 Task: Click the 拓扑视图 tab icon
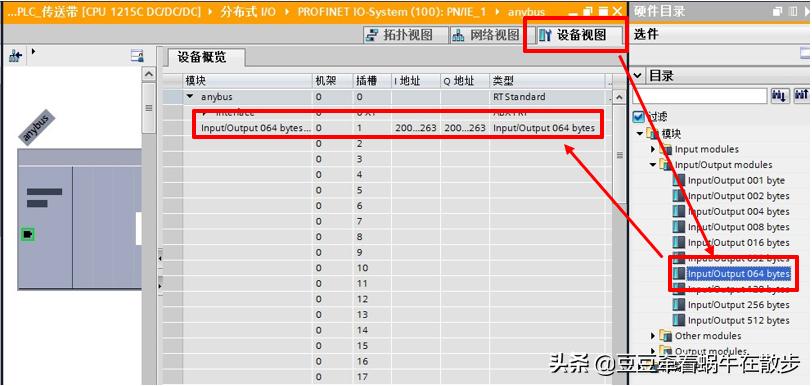372,35
